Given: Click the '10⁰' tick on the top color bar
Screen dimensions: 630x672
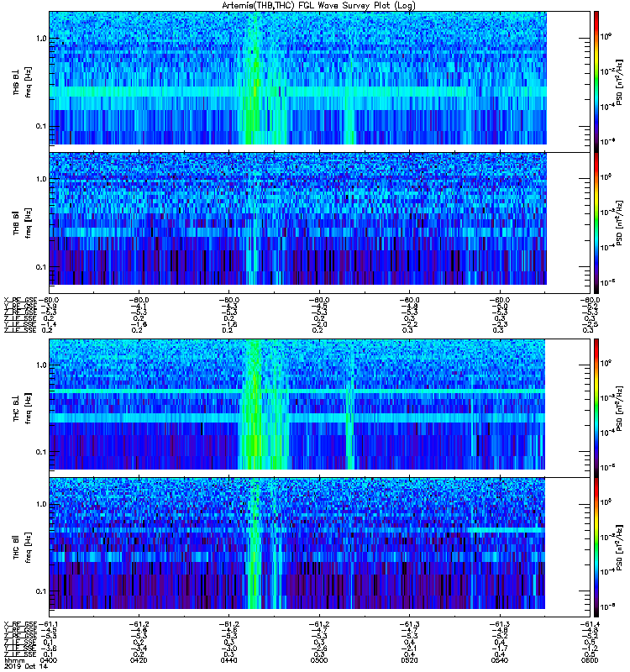Looking at the screenshot, I should click(606, 36).
